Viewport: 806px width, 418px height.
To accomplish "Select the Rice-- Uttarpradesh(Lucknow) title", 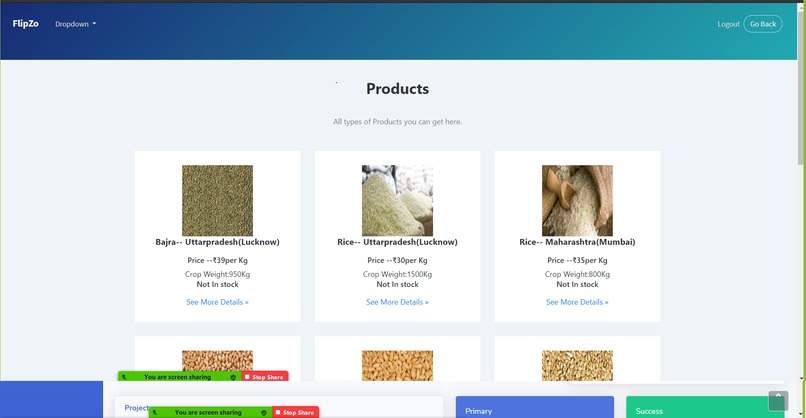I will pos(397,242).
